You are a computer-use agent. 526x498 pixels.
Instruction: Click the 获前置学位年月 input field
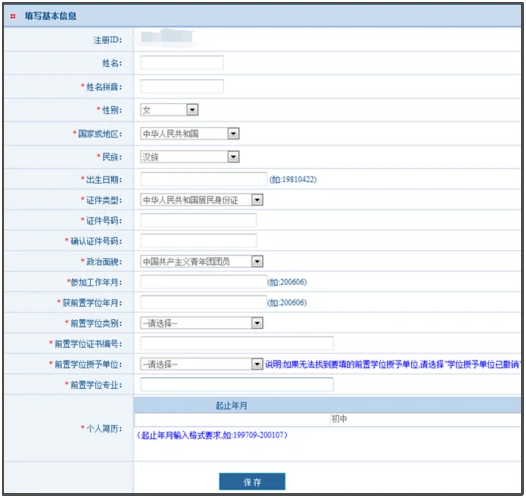tap(204, 302)
